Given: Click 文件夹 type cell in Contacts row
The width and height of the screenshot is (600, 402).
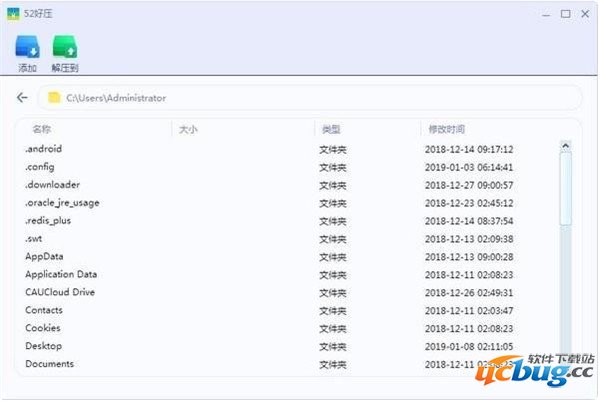Looking at the screenshot, I should tap(333, 311).
